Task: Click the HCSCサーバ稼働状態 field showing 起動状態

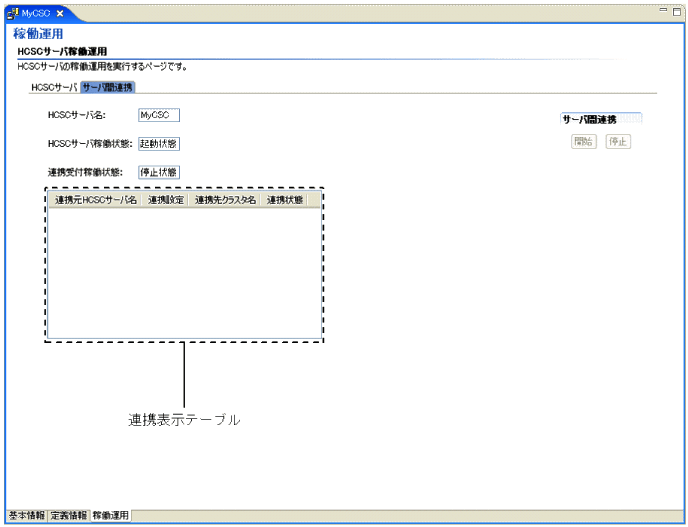Action: 159,143
